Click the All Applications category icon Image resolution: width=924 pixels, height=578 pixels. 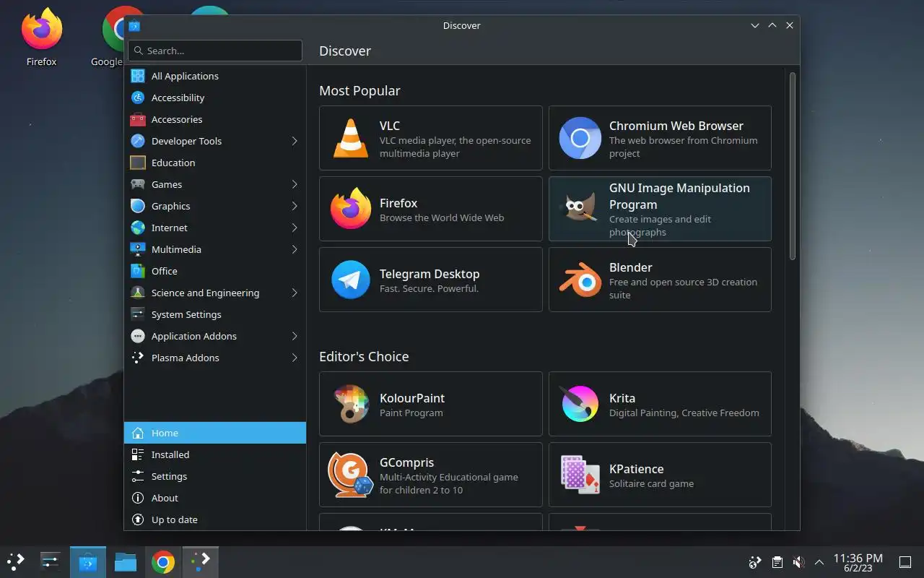point(138,76)
